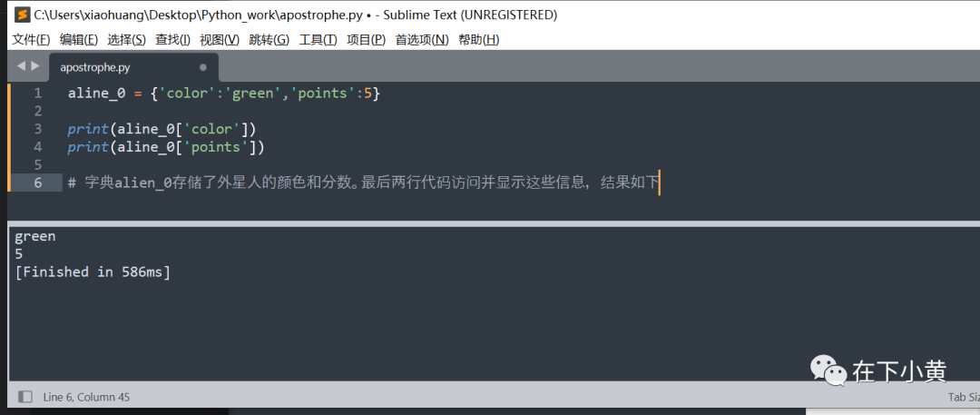Open the 视图(V) menu
Screen dimensions: 980x415
(x=220, y=39)
